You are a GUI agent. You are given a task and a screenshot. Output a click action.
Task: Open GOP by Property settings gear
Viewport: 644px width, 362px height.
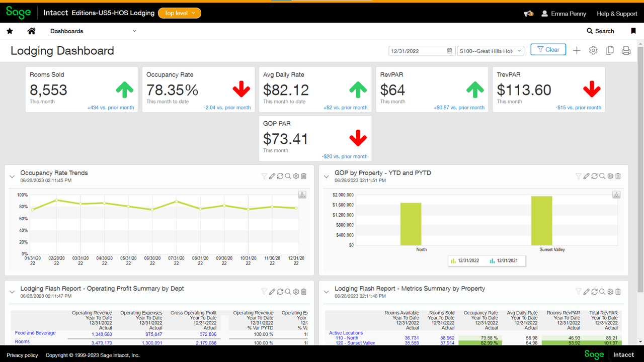click(x=610, y=176)
